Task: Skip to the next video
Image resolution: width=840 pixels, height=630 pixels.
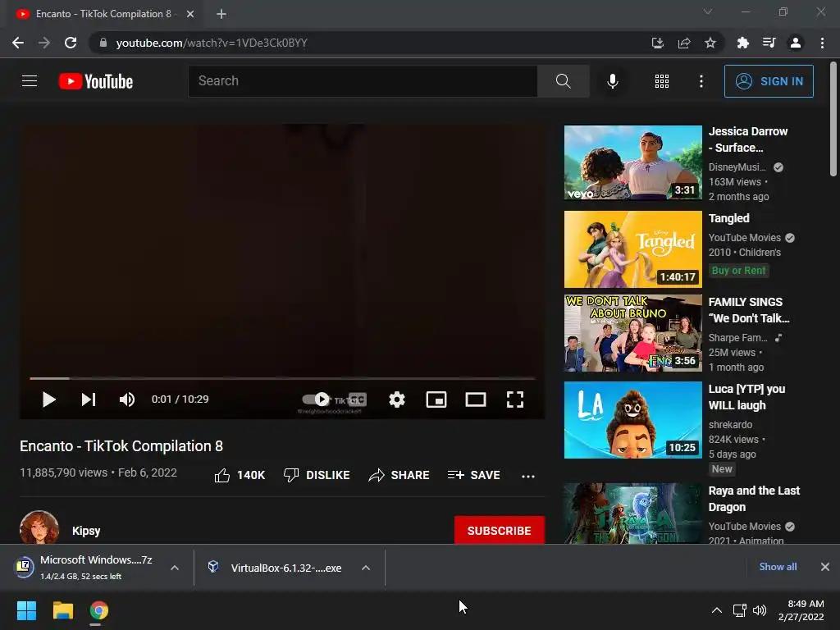Action: [89, 399]
